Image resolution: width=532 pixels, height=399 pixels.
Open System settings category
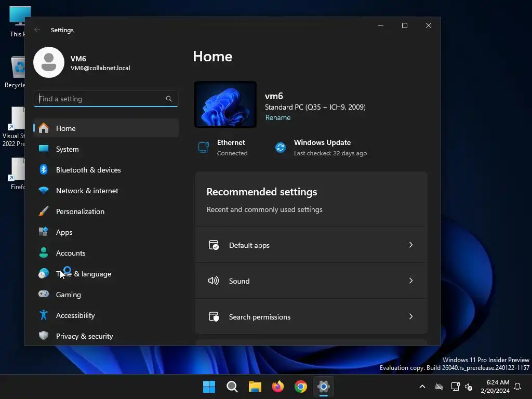[x=106, y=149]
